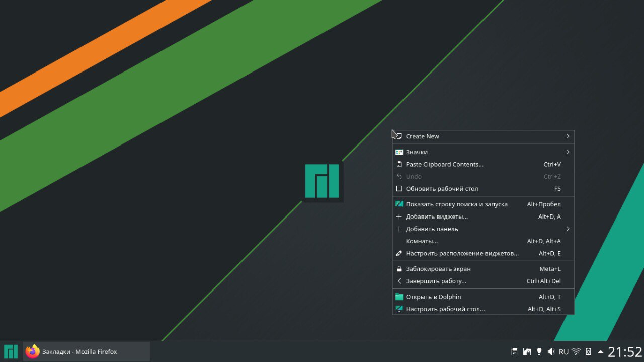Image resolution: width=644 pixels, height=362 pixels.
Task: Open the Wi-Fi network tray icon
Action: pyautogui.click(x=576, y=351)
